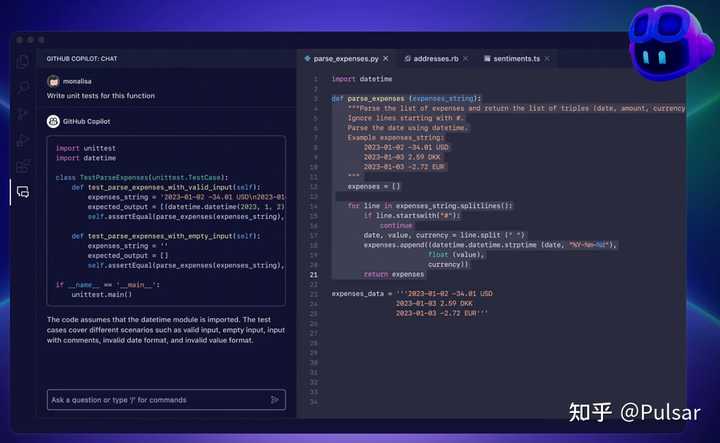Click 'import datetime' on editor line 1
Viewport: 720px width, 443px height.
click(x=362, y=79)
